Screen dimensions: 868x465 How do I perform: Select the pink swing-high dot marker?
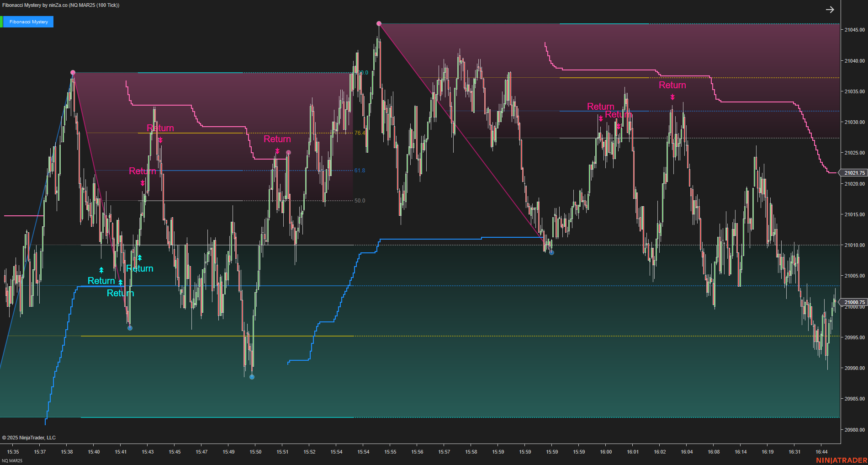[x=73, y=72]
